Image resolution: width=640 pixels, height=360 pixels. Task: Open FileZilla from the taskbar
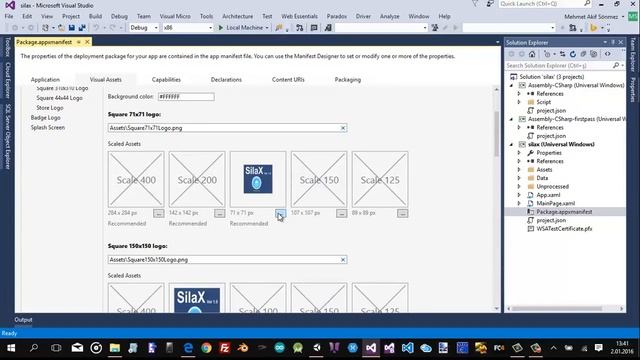click(224, 348)
